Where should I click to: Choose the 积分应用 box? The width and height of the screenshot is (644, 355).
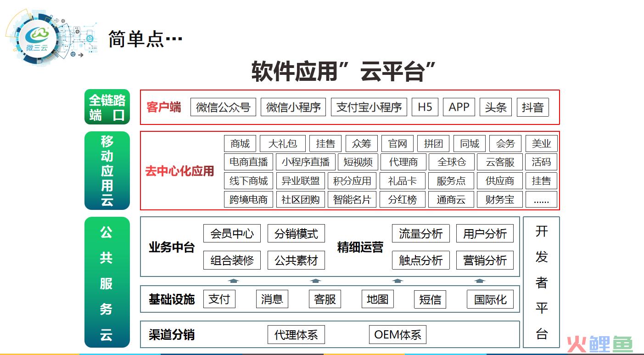[353, 181]
